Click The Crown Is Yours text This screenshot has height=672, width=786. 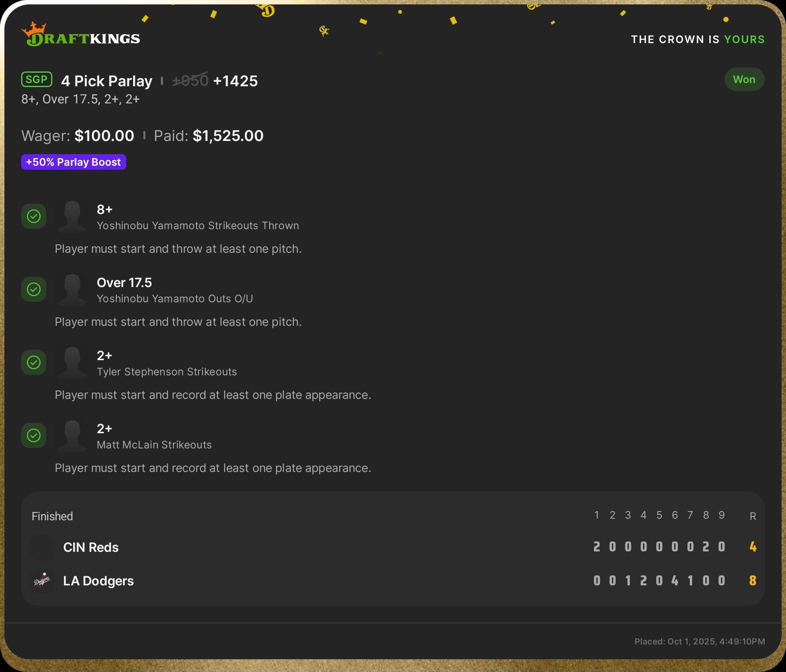[x=697, y=40]
